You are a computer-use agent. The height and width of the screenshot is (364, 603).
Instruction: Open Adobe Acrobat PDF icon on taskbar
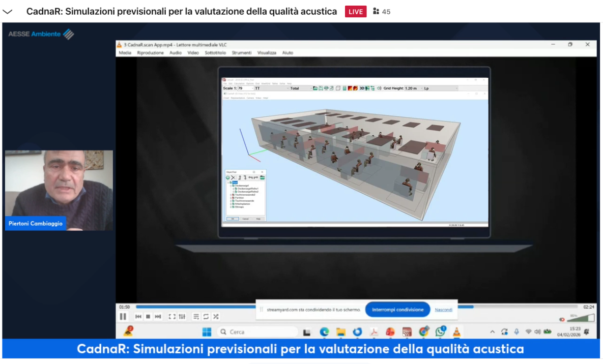[x=374, y=331]
